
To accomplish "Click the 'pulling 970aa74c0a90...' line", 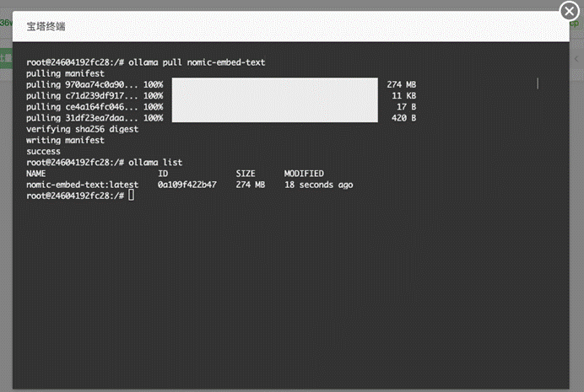I will 95,84.
